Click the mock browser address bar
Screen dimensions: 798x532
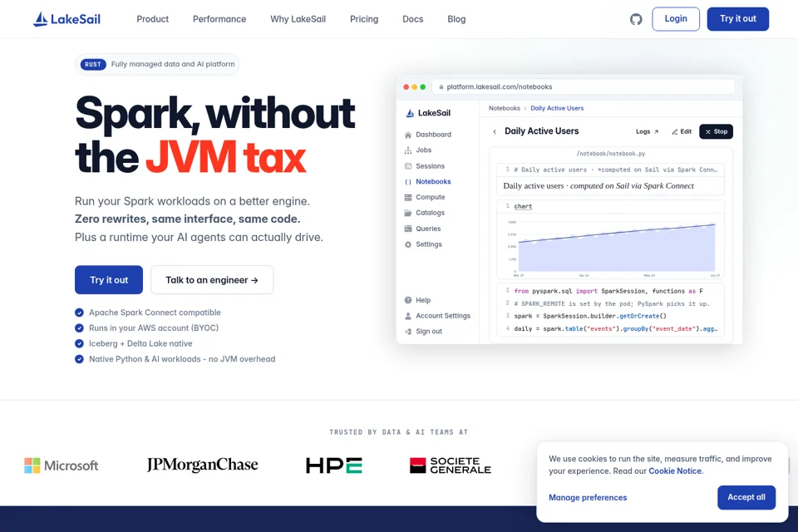pos(584,87)
